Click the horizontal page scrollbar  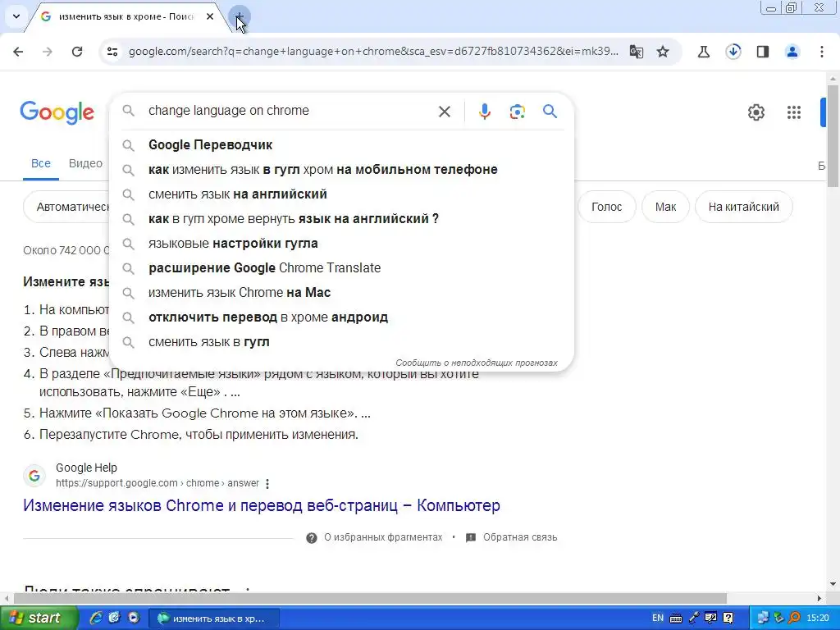370,598
